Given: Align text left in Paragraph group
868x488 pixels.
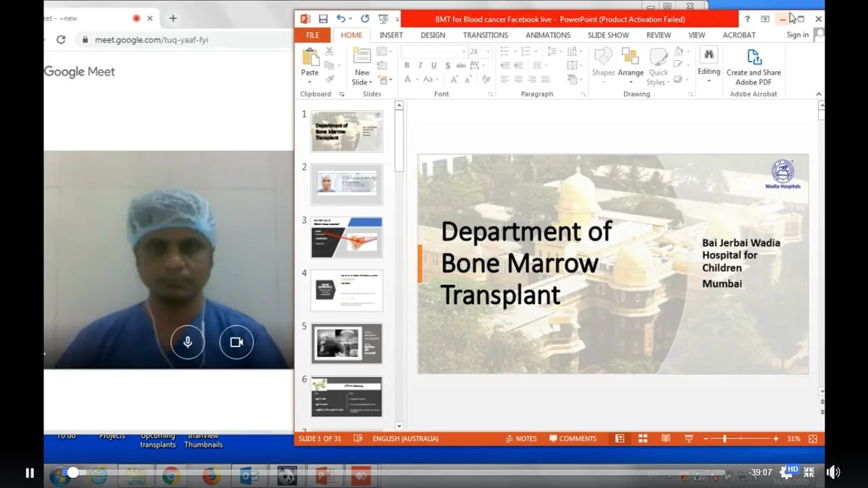Looking at the screenshot, I should pos(505,79).
